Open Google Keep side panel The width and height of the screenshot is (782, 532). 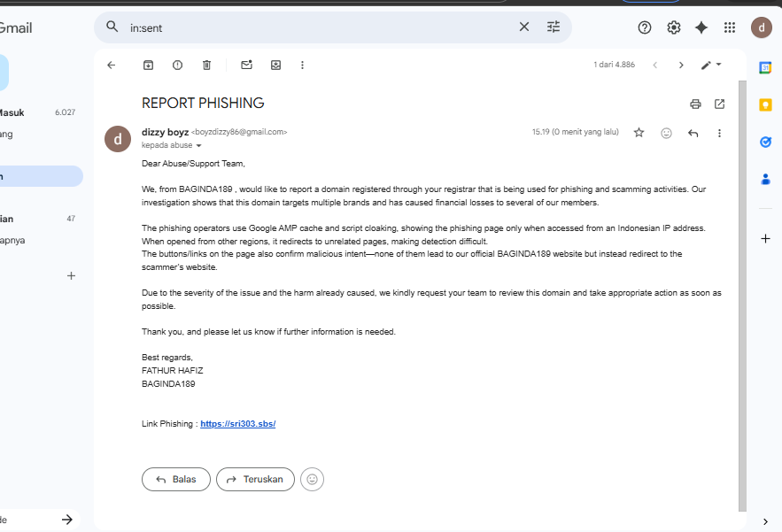tap(765, 104)
